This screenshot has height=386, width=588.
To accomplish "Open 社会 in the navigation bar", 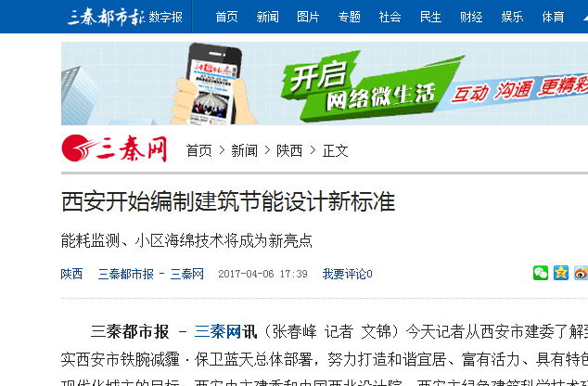I will pyautogui.click(x=390, y=17).
